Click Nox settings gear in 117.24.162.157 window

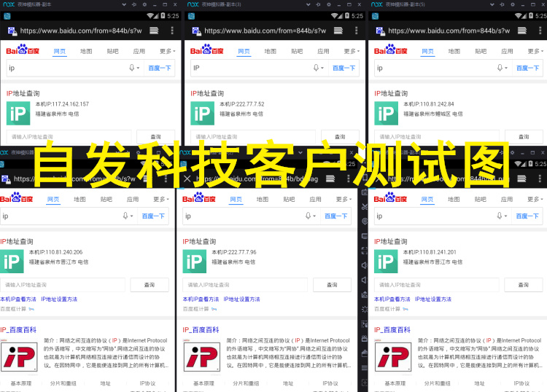(x=144, y=4)
